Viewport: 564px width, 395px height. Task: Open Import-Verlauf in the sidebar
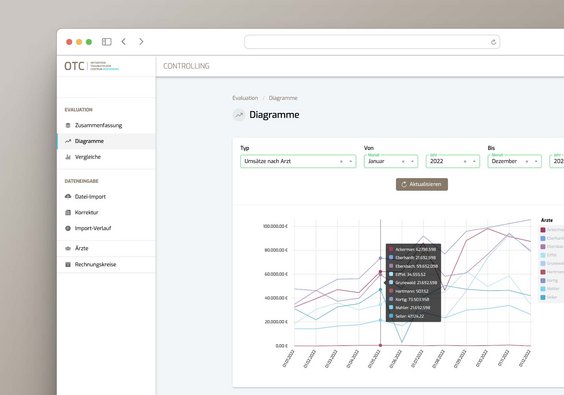pyautogui.click(x=106, y=228)
